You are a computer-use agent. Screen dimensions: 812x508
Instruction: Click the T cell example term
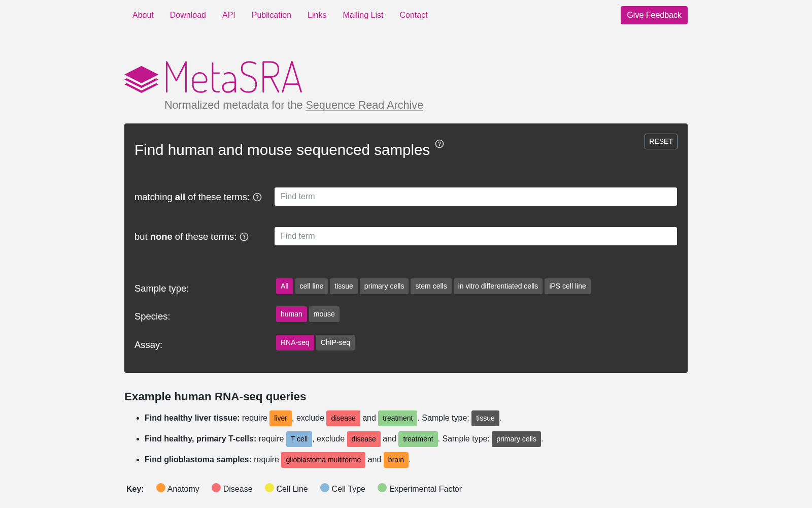coord(299,439)
